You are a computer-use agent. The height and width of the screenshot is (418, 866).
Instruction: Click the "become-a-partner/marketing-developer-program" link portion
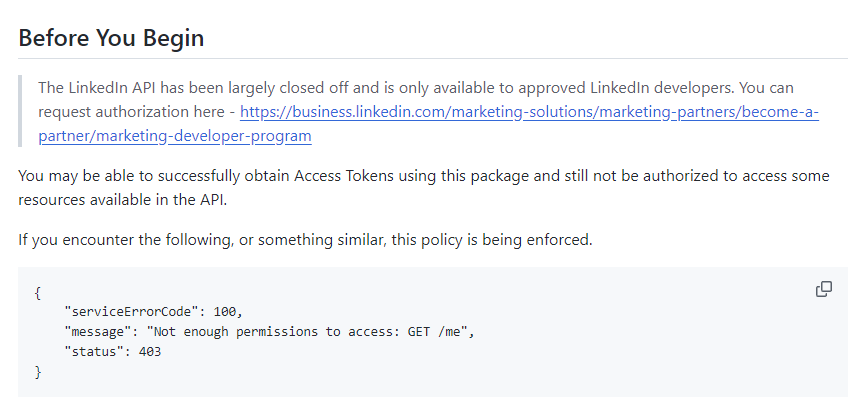(175, 136)
